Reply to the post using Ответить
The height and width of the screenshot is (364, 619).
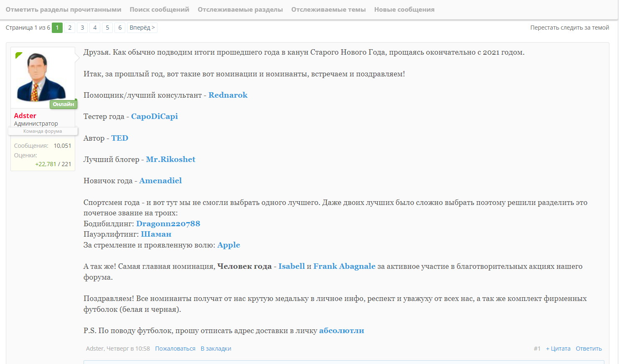(589, 349)
